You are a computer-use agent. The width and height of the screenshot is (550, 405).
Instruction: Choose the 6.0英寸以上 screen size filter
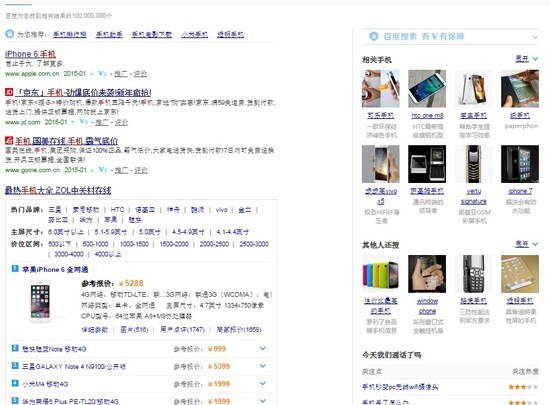66,232
